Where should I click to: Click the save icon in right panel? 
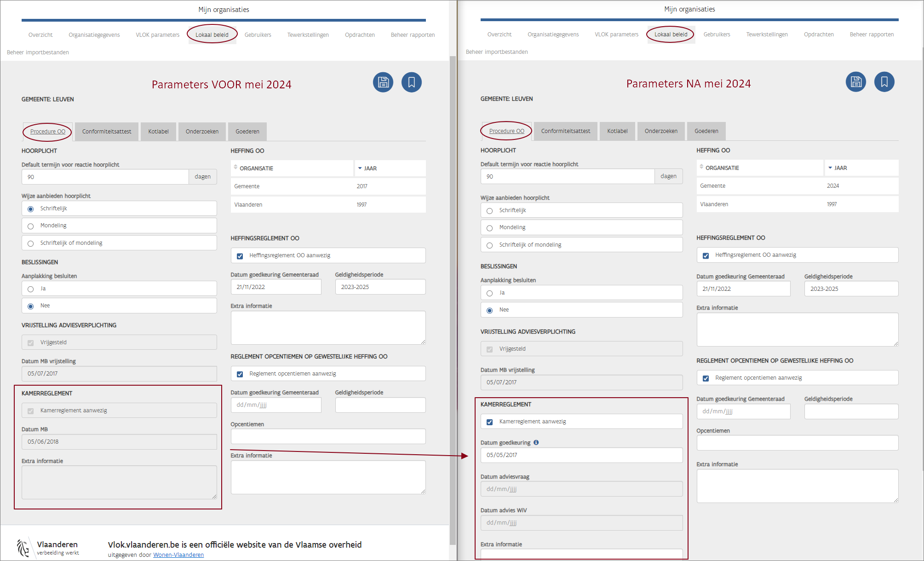coord(855,82)
